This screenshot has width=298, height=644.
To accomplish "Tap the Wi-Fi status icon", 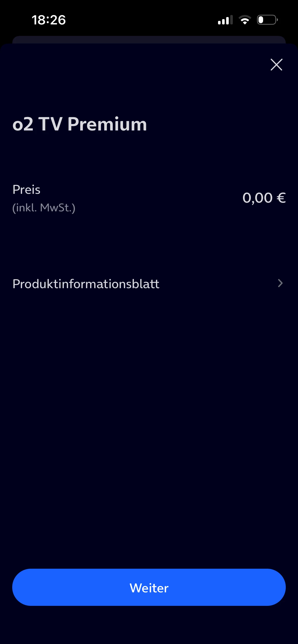I will coord(245,20).
